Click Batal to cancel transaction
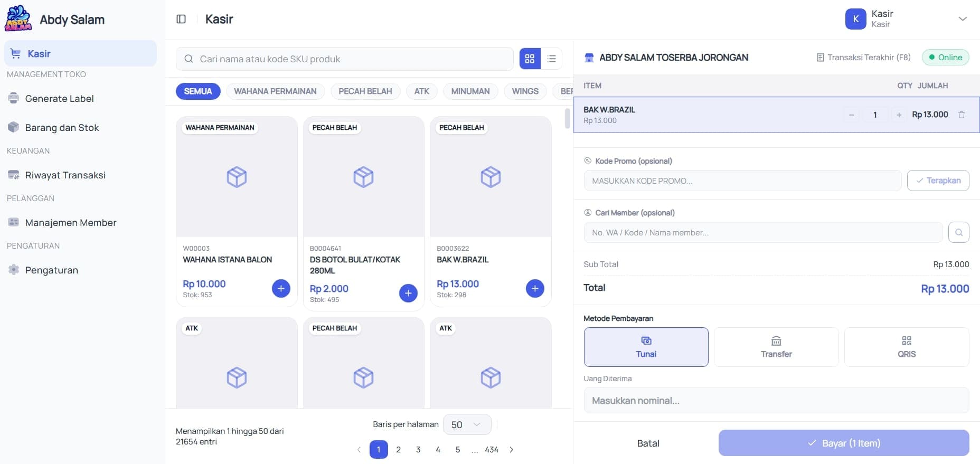The image size is (980, 464). coord(648,443)
